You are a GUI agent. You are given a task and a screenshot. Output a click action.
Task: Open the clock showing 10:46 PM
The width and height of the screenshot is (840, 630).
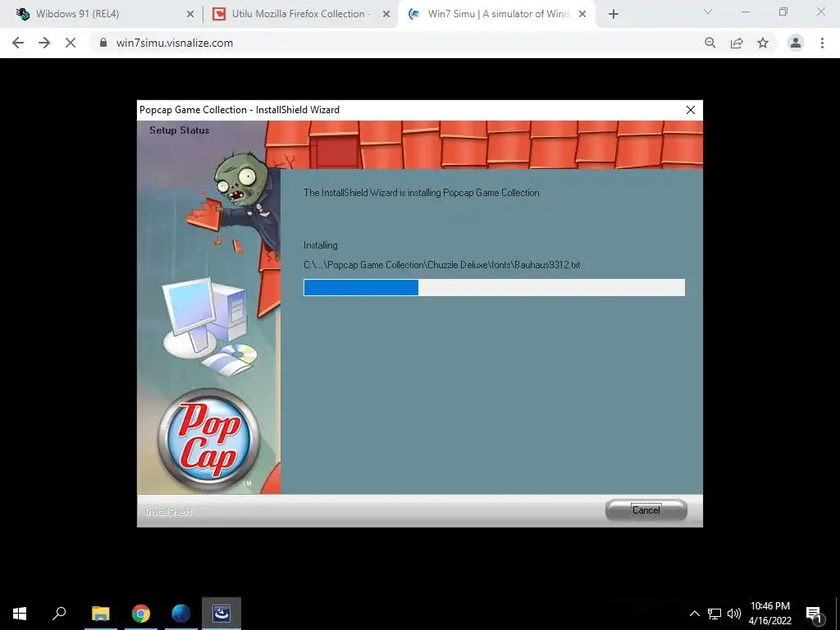(x=769, y=614)
